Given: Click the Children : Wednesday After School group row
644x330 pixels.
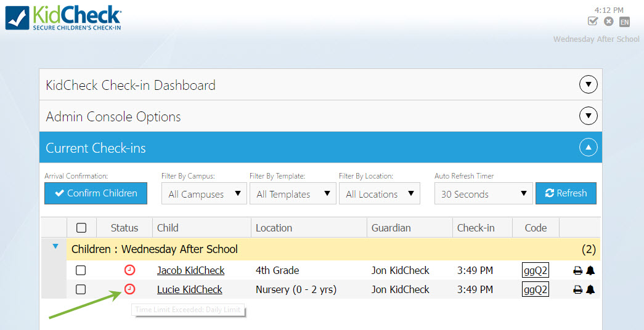Looking at the screenshot, I should pos(333,249).
